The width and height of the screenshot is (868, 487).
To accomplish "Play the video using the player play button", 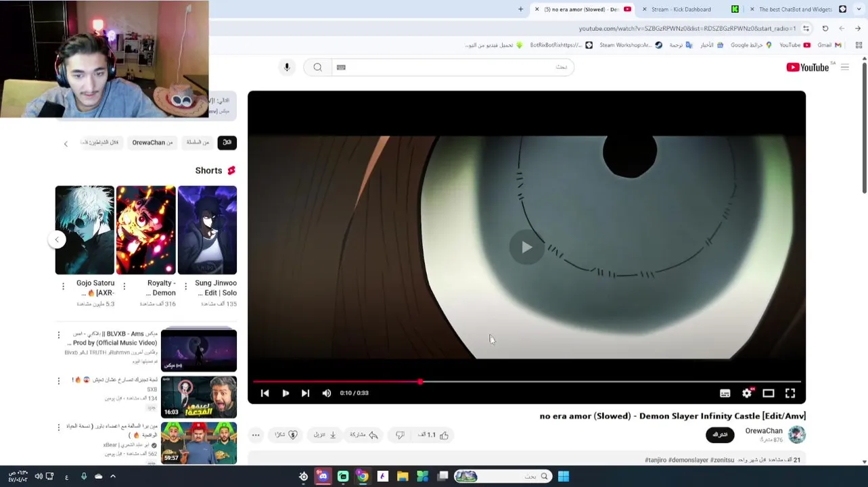I will (x=285, y=393).
